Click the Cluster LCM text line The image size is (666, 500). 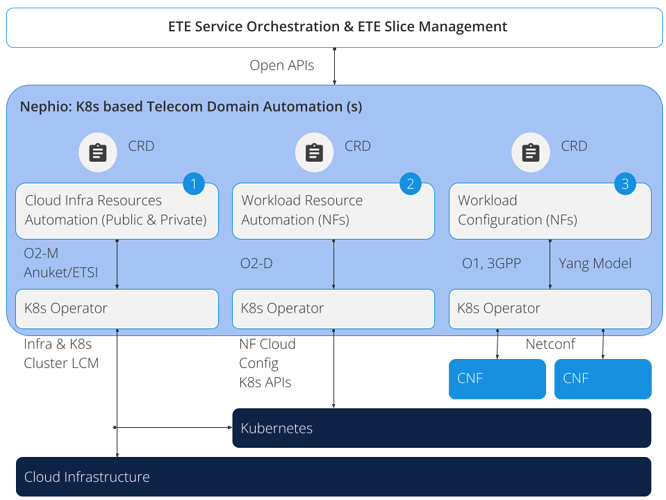tap(61, 363)
